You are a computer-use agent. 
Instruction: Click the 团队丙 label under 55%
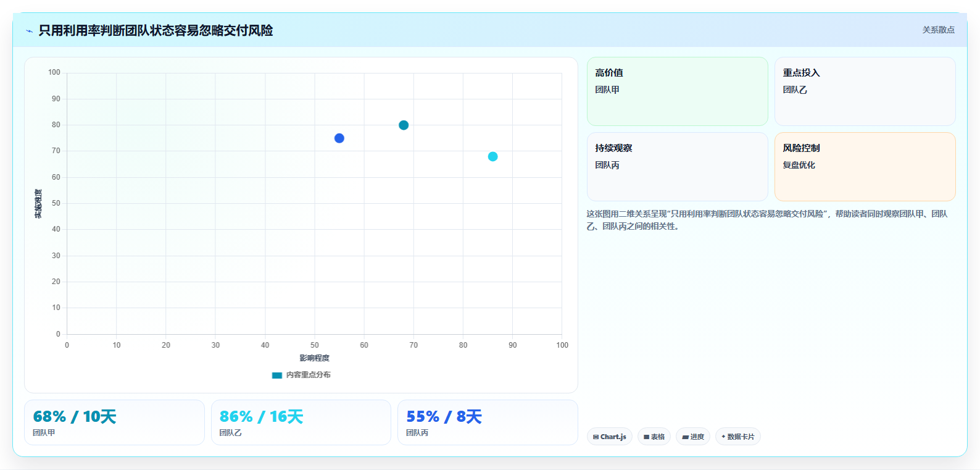coord(417,433)
